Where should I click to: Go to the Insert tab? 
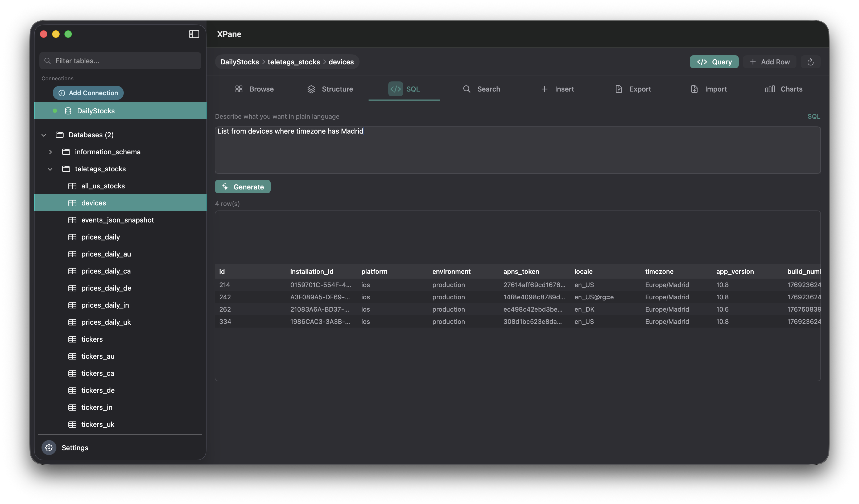557,89
